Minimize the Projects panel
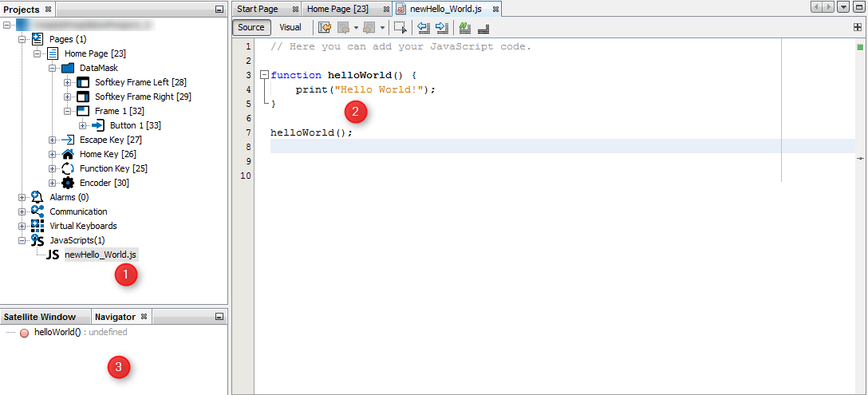The width and height of the screenshot is (868, 395). [x=219, y=10]
